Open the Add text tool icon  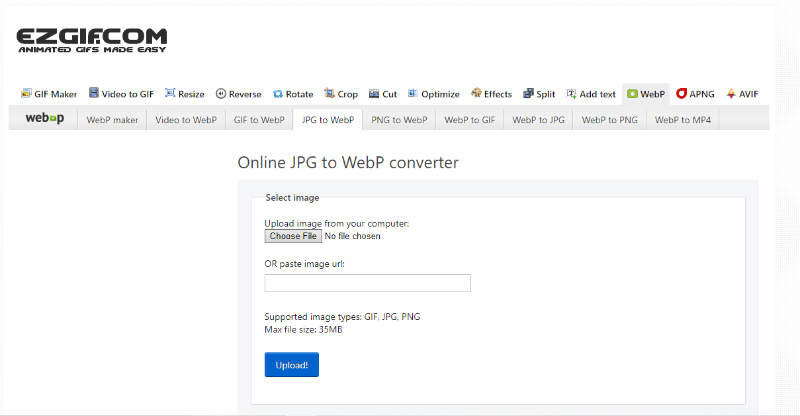pyautogui.click(x=571, y=93)
